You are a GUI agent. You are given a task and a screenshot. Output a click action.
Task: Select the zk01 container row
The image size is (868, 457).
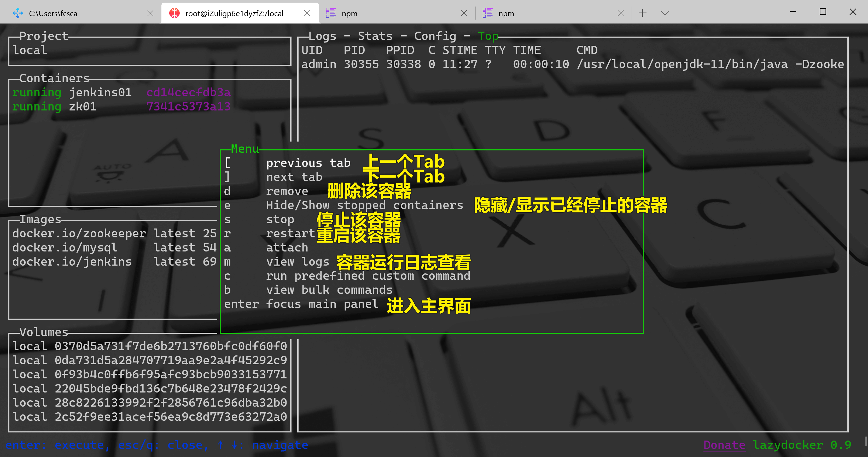pos(83,107)
